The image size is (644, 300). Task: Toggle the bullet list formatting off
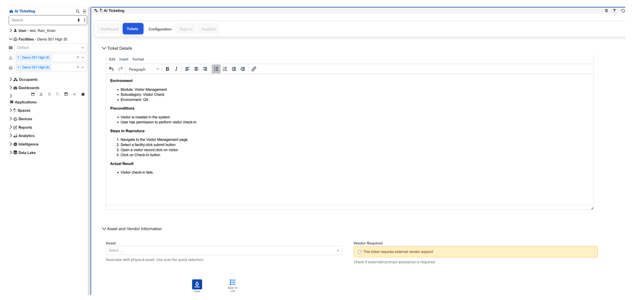tap(216, 69)
